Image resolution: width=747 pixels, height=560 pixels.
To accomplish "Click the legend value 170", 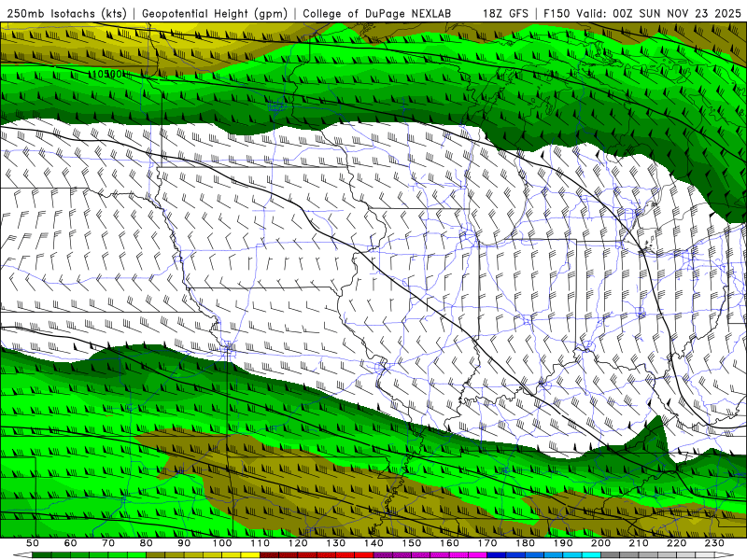I will pyautogui.click(x=486, y=543).
